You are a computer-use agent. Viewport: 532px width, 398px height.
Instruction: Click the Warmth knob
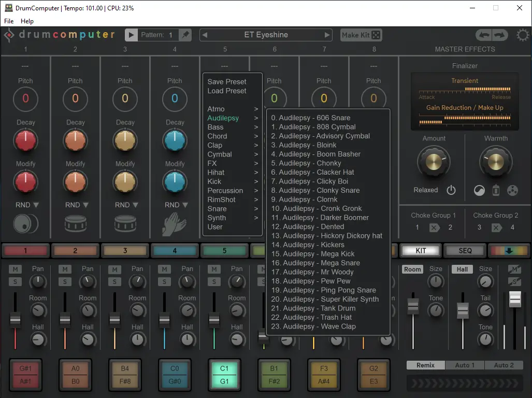(496, 162)
